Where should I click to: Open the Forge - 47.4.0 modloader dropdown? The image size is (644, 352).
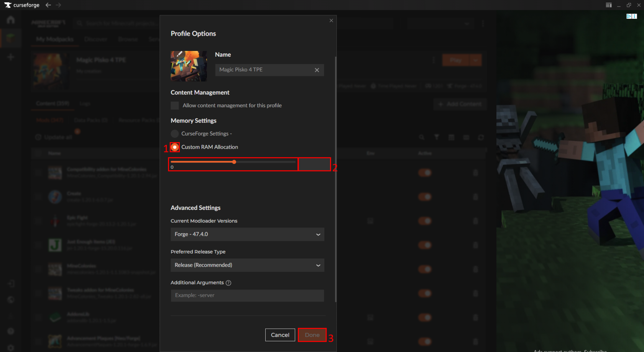(x=247, y=234)
